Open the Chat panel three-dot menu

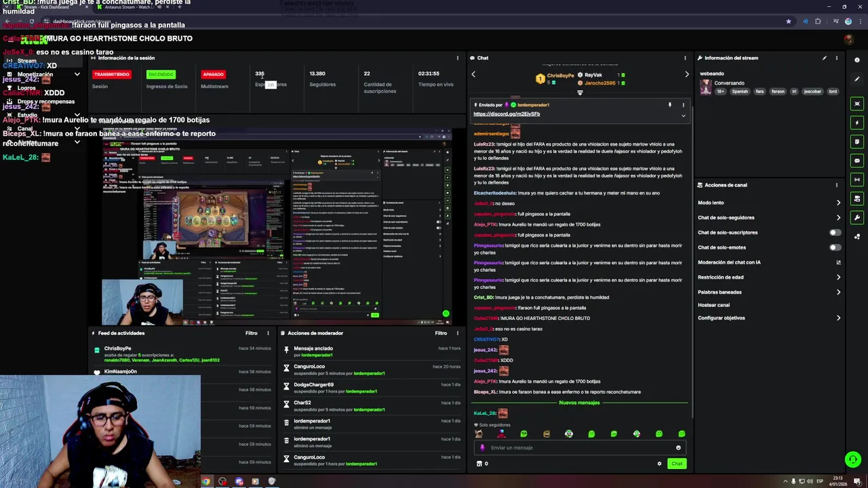[x=685, y=58]
